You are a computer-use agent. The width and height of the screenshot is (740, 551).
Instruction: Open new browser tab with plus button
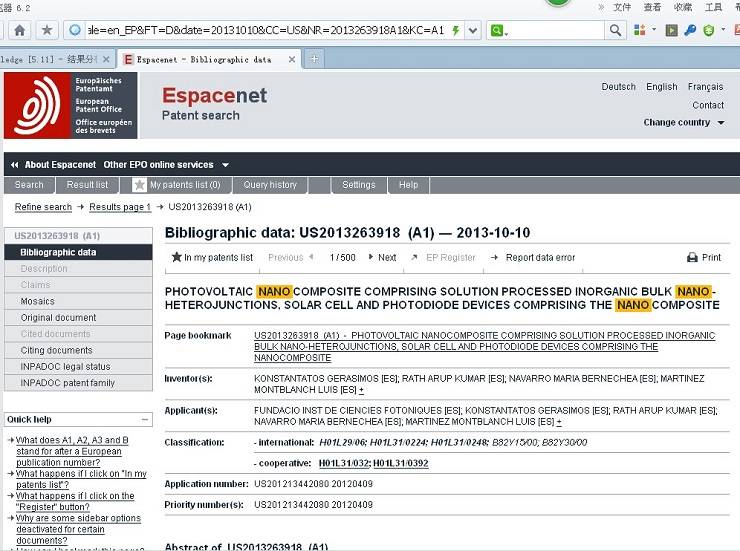point(314,59)
